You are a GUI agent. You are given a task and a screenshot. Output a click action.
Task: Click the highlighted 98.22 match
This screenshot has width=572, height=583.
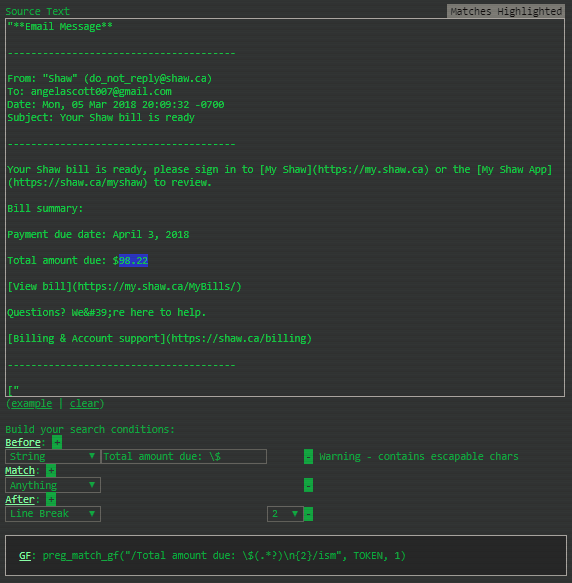pos(134,260)
